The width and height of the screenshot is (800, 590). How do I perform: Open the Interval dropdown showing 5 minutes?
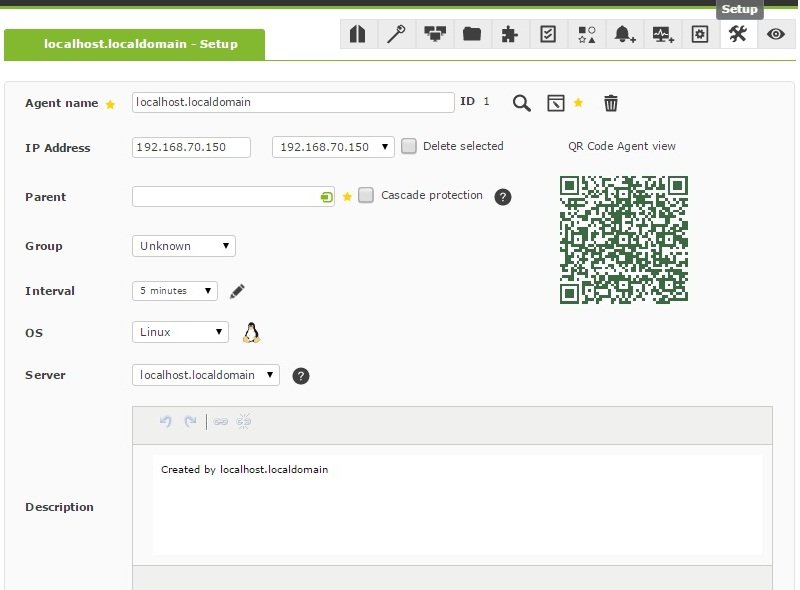pyautogui.click(x=175, y=291)
